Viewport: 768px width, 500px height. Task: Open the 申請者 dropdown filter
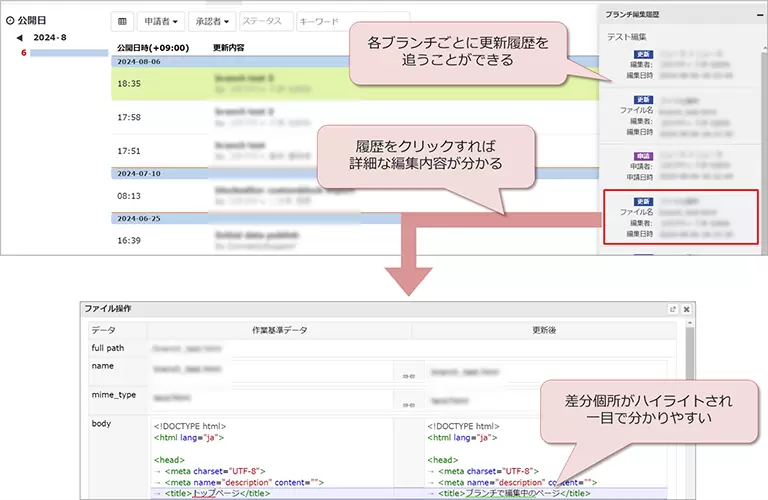coord(162,21)
